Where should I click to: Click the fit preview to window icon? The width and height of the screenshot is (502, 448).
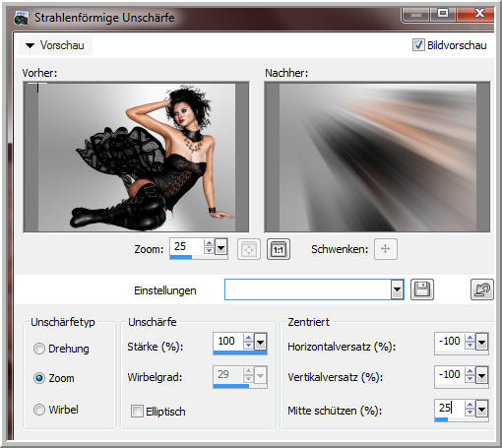coord(249,249)
